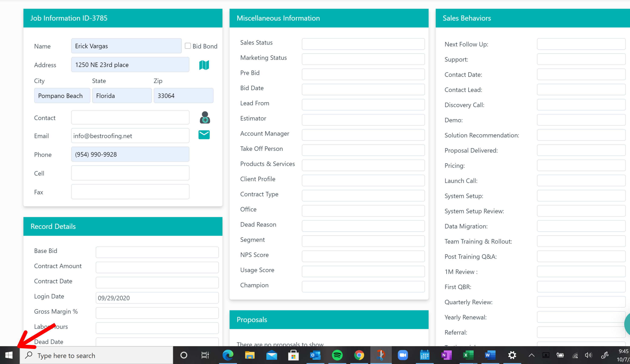This screenshot has width=630, height=364.
Task: Open the Sales Status field
Action: tap(363, 44)
